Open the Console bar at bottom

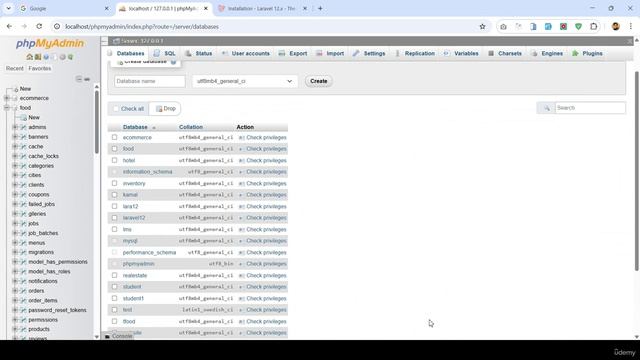tap(118, 336)
